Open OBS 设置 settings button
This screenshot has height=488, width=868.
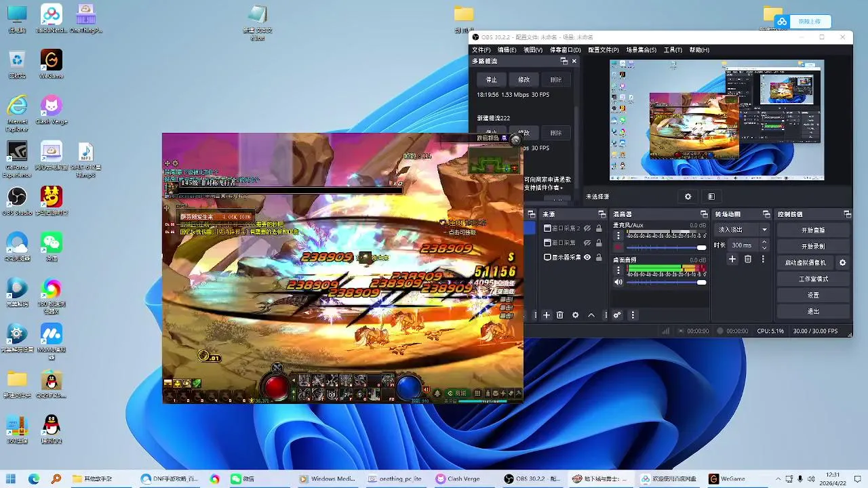point(813,295)
